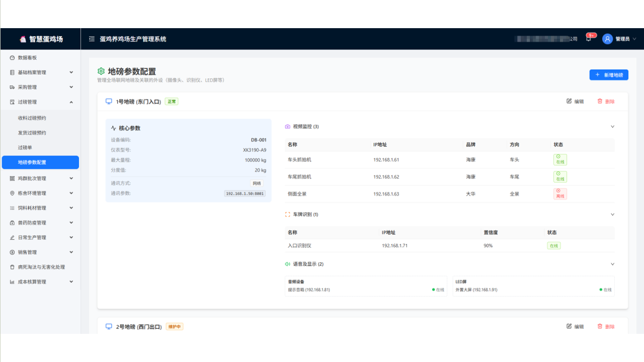This screenshot has height=362, width=644.
Task: Click the 网络 communication method tag
Action: [257, 183]
